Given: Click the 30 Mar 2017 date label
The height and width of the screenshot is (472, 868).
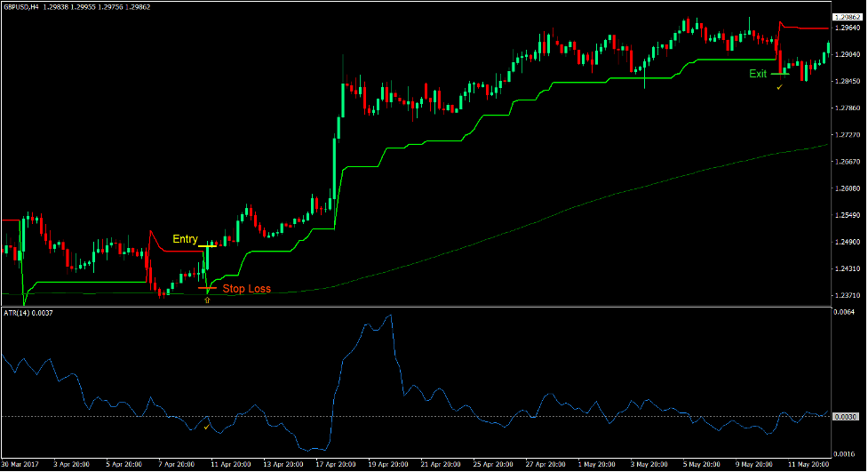Looking at the screenshot, I should coord(21,465).
